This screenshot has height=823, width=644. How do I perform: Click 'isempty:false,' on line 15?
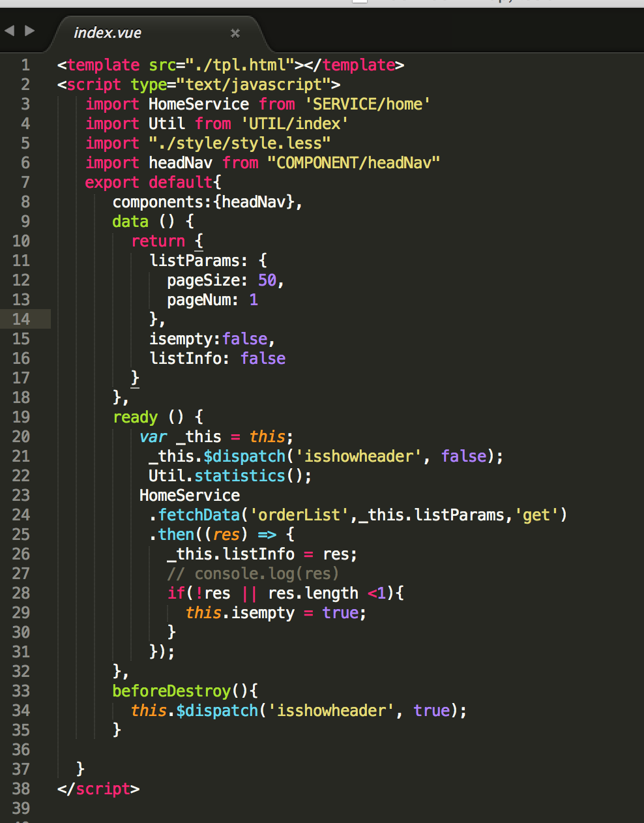[212, 338]
